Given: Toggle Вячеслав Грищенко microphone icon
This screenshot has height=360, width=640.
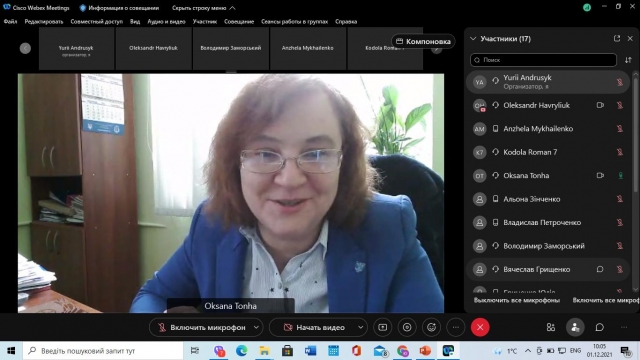Looking at the screenshot, I should click(620, 269).
